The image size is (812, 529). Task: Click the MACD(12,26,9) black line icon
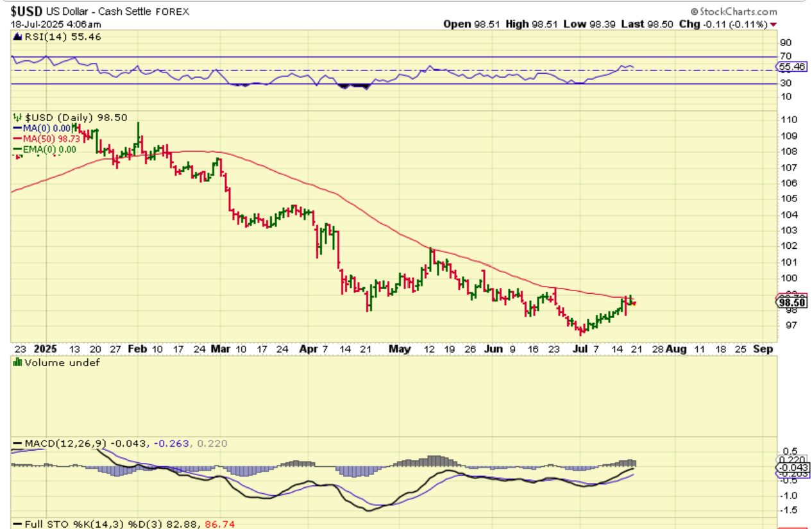pyautogui.click(x=16, y=444)
